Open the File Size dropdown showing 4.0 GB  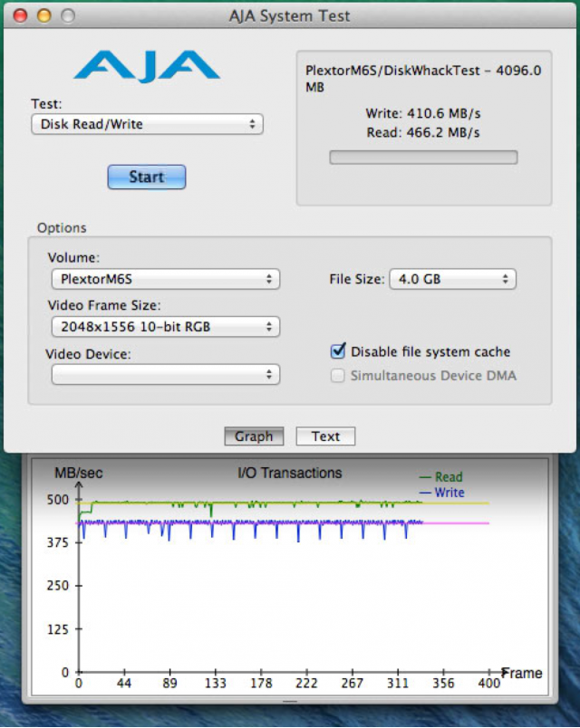pos(452,279)
